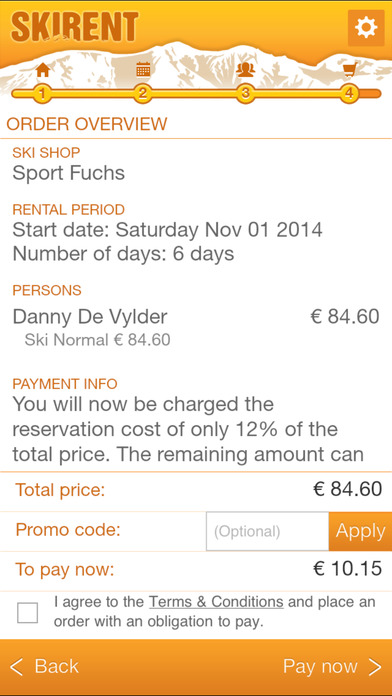The width and height of the screenshot is (392, 696).
Task: Select step 2 circle on progress bar
Action: [x=143, y=94]
